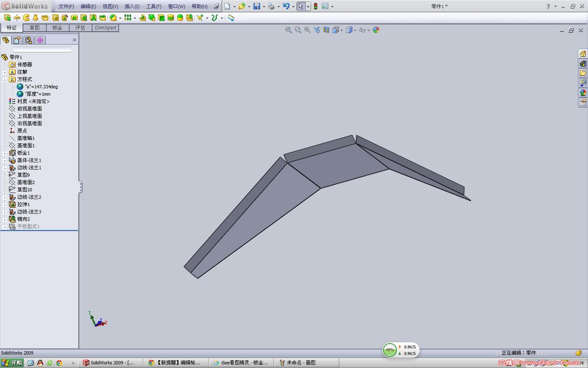Click the New document icon
The width and height of the screenshot is (588, 368).
227,6
